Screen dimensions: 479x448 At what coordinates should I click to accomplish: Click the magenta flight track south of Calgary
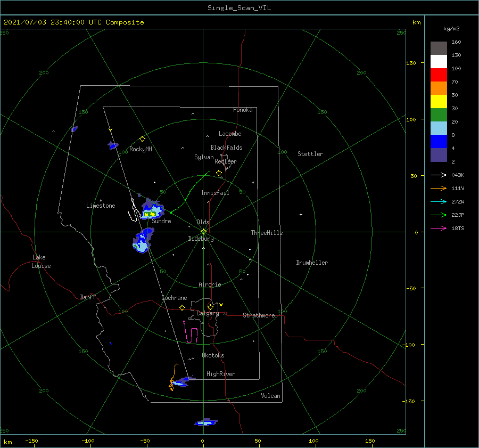[x=191, y=332]
